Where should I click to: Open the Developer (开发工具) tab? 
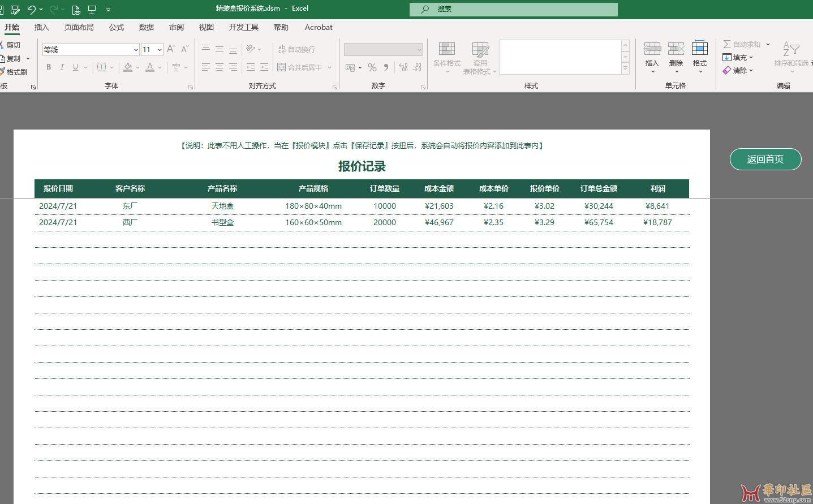pyautogui.click(x=244, y=27)
